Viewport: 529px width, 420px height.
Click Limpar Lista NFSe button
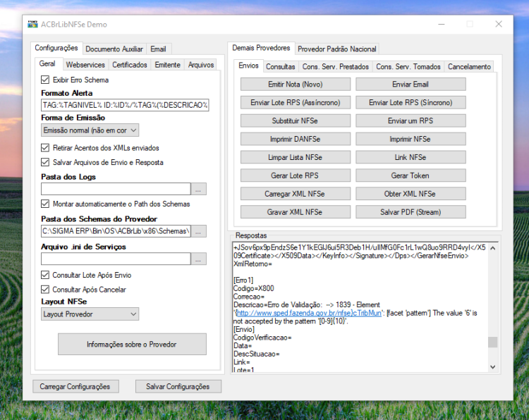click(x=296, y=157)
